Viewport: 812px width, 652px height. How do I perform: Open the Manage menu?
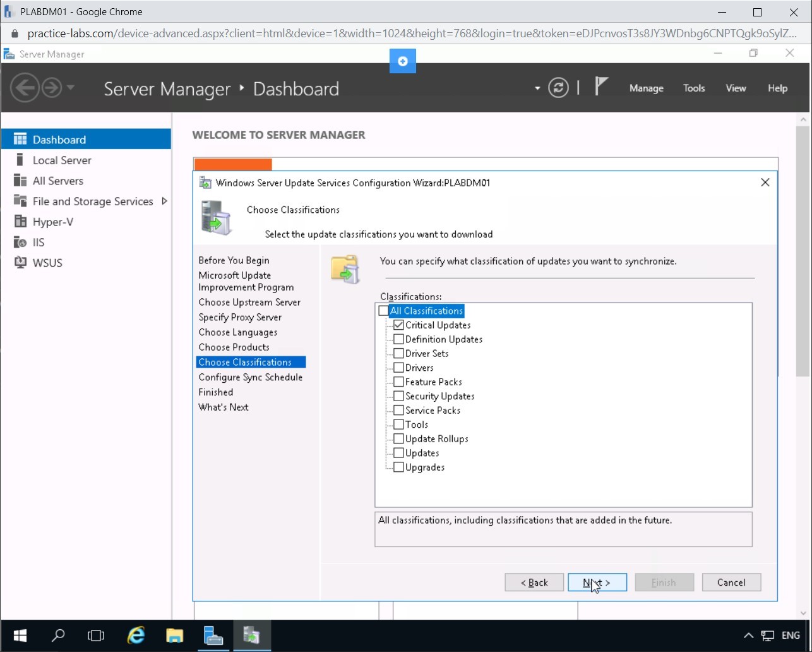646,88
